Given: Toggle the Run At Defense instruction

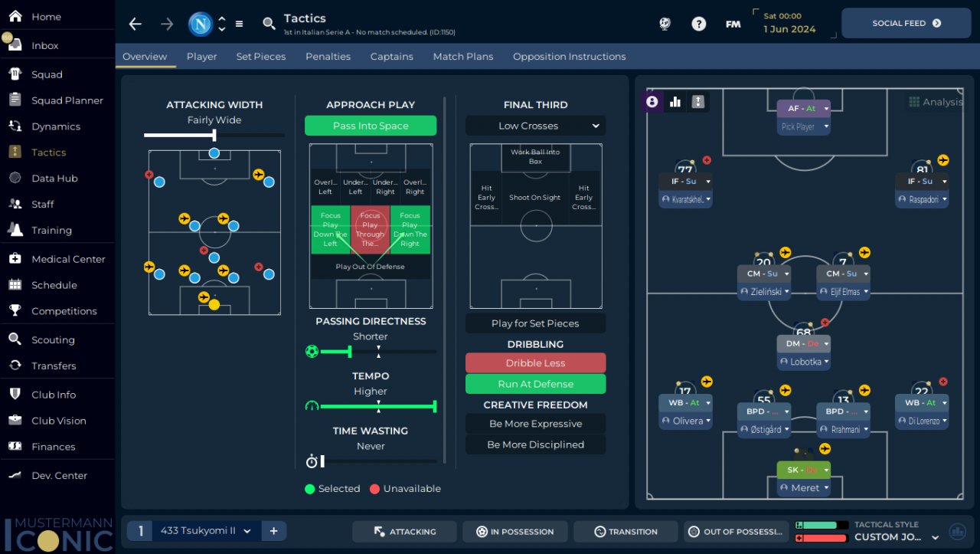Looking at the screenshot, I should (535, 384).
